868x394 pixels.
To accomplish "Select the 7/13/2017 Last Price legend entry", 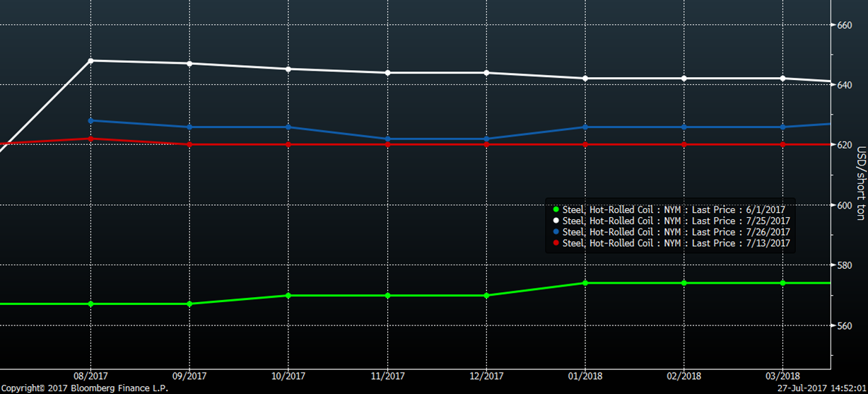I will pos(676,243).
